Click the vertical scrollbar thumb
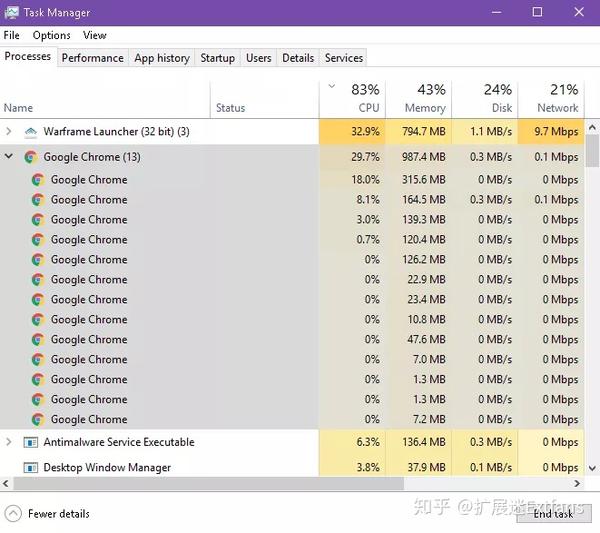The height and width of the screenshot is (533, 600). [592, 151]
